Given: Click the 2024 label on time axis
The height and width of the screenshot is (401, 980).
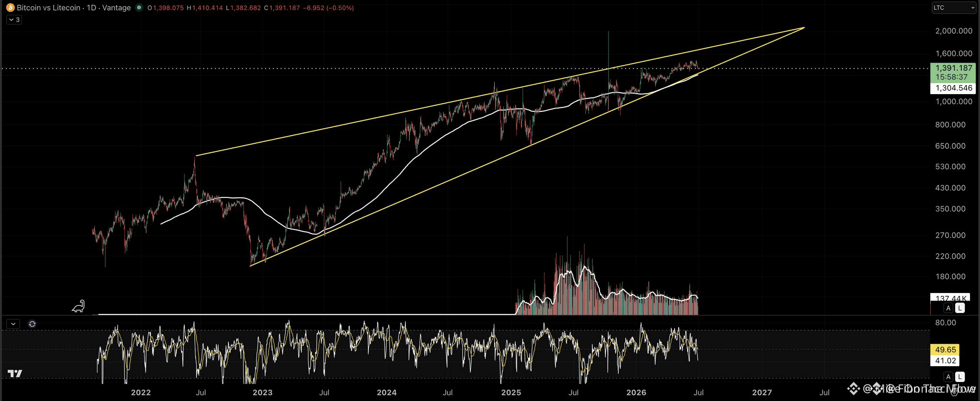Looking at the screenshot, I should click(387, 392).
